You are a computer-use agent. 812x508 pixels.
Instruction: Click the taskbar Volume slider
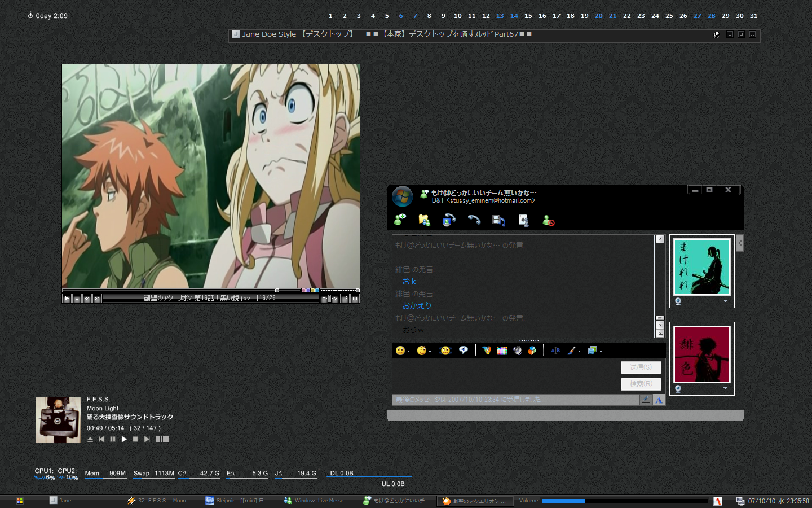coord(624,501)
